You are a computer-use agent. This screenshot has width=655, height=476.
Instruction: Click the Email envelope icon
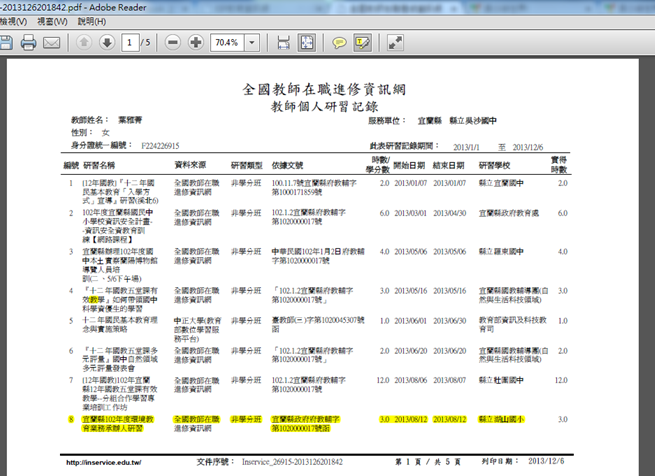click(52, 43)
